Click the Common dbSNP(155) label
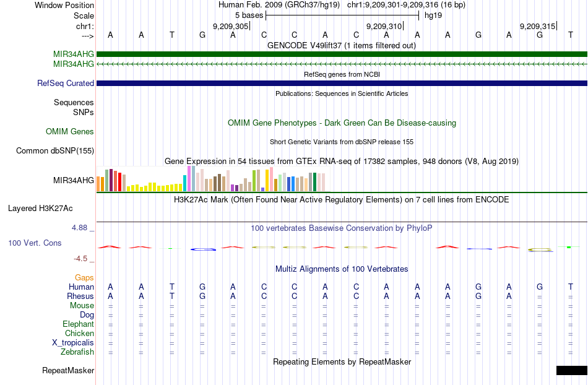 pyautogui.click(x=55, y=150)
